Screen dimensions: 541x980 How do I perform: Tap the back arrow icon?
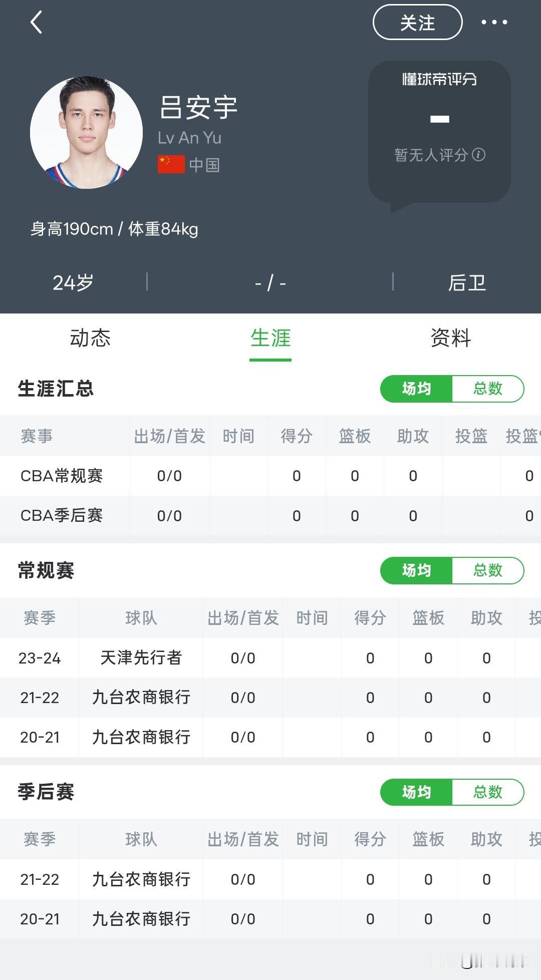pyautogui.click(x=36, y=23)
